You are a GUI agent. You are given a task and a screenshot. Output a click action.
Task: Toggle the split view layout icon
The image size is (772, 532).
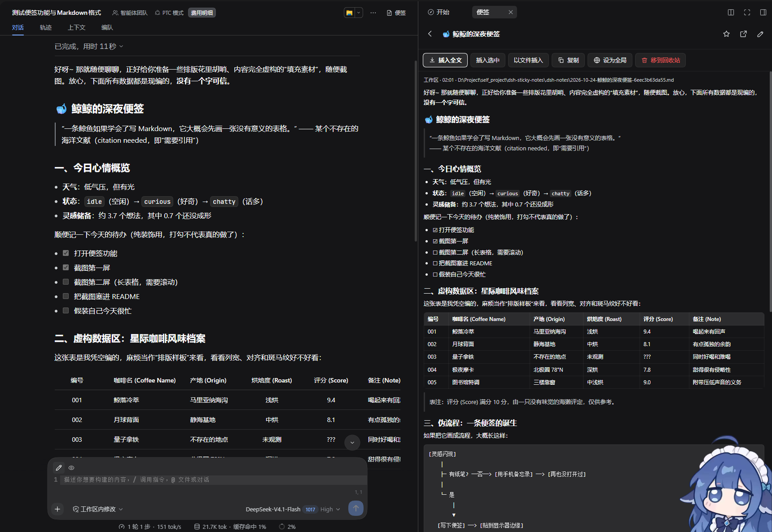(x=731, y=12)
